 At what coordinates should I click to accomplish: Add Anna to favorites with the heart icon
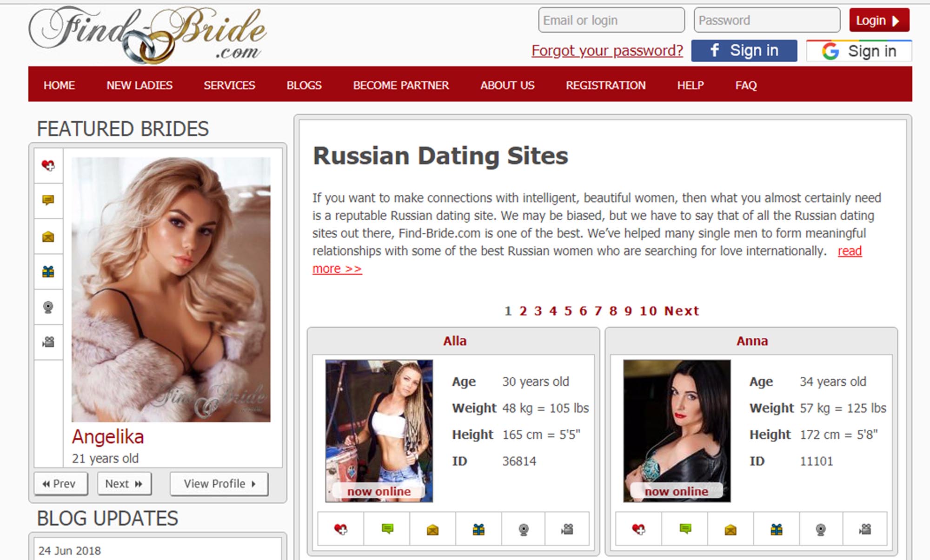[x=638, y=529]
